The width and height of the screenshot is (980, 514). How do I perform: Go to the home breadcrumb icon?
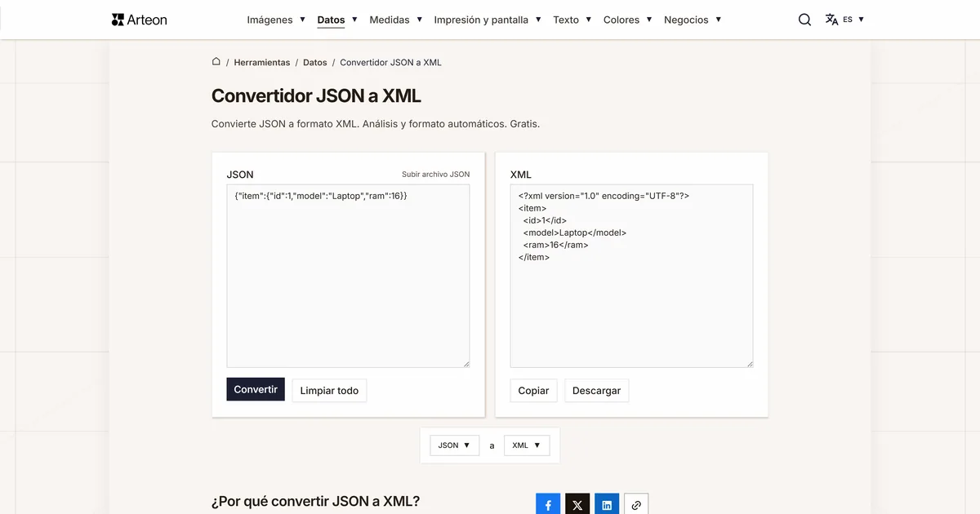pyautogui.click(x=216, y=62)
